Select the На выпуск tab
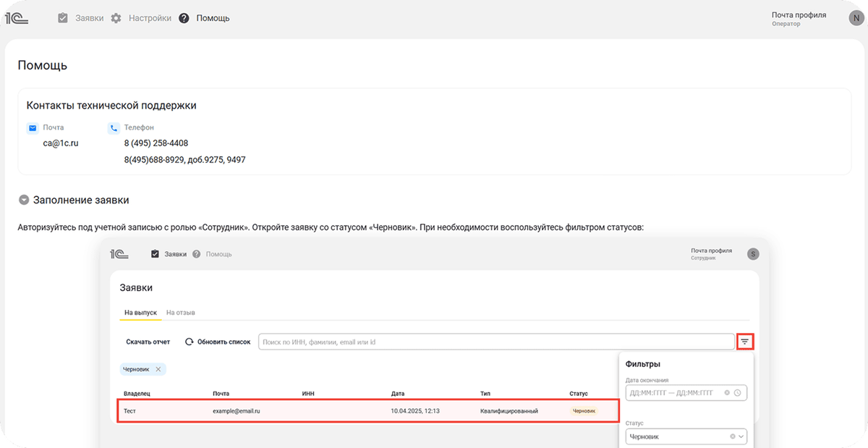The width and height of the screenshot is (868, 448). click(140, 313)
